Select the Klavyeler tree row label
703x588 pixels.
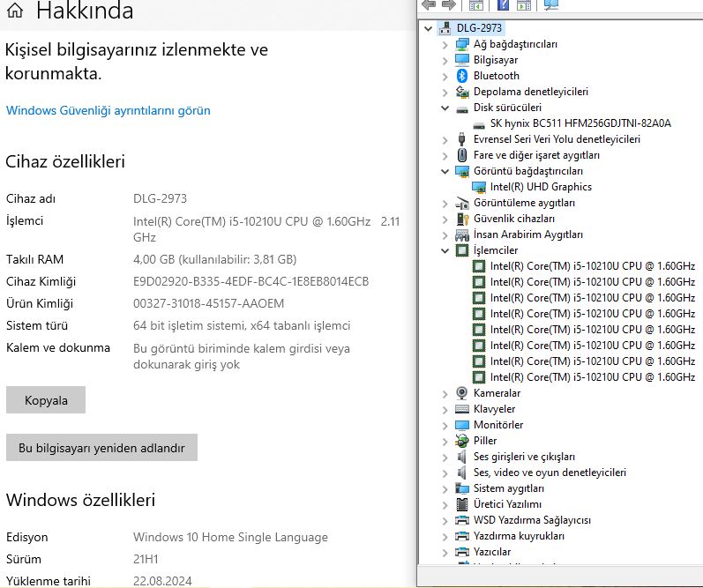pos(494,409)
